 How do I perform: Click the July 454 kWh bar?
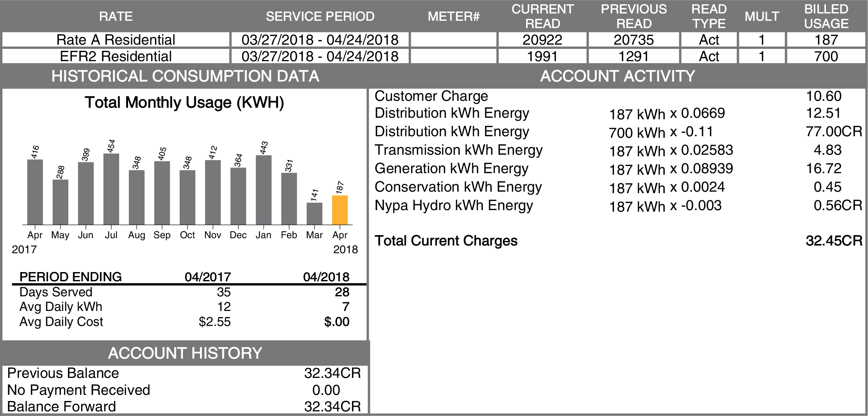click(x=111, y=189)
